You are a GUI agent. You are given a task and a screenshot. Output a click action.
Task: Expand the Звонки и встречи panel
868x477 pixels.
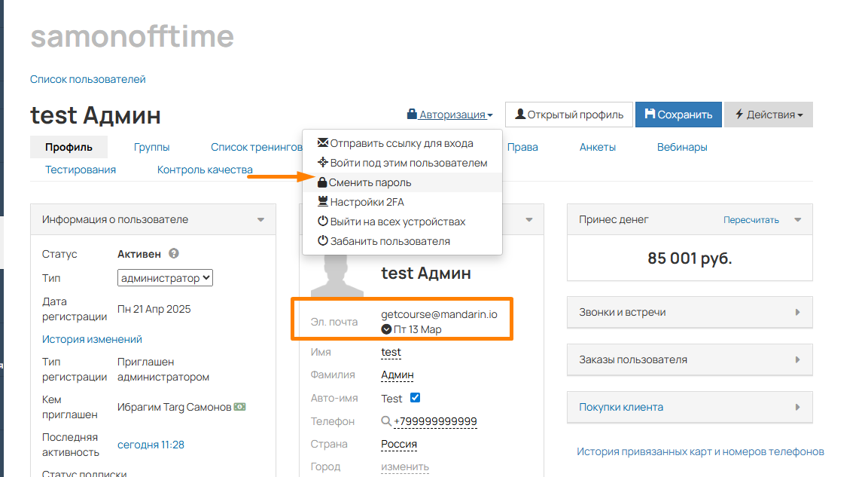[690, 313]
